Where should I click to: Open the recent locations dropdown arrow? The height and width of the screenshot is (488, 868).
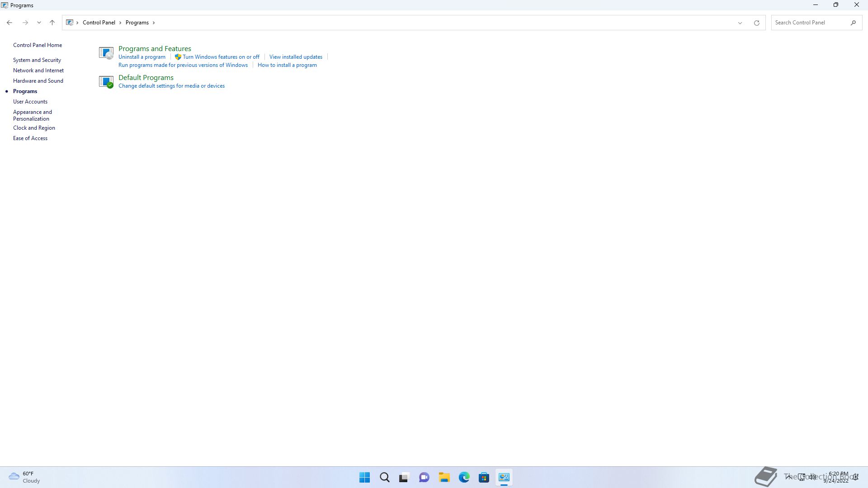[x=39, y=23]
